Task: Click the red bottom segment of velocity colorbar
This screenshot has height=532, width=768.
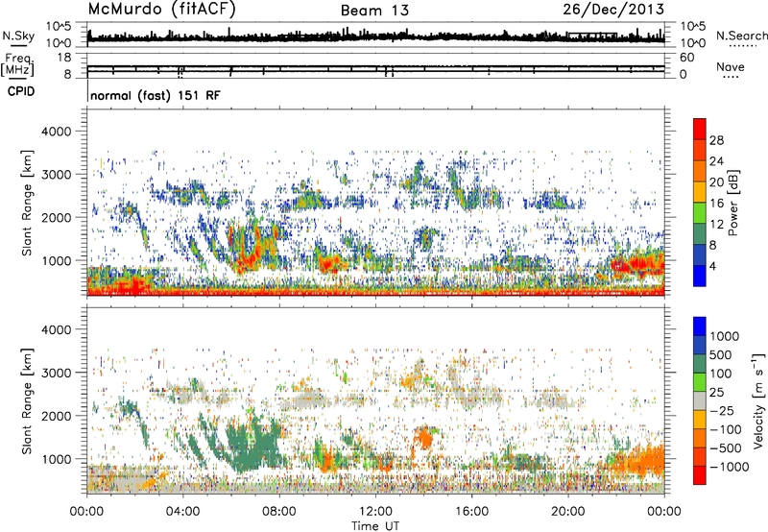Action: click(700, 475)
